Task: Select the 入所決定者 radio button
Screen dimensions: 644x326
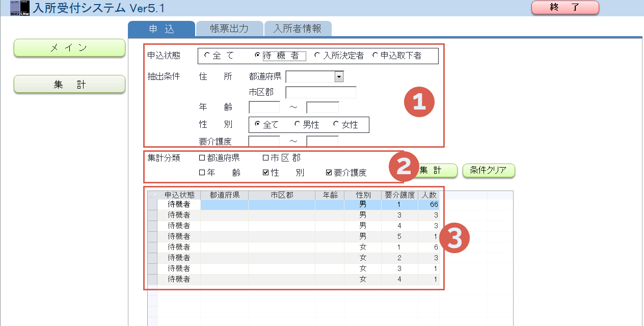Action: (x=317, y=56)
